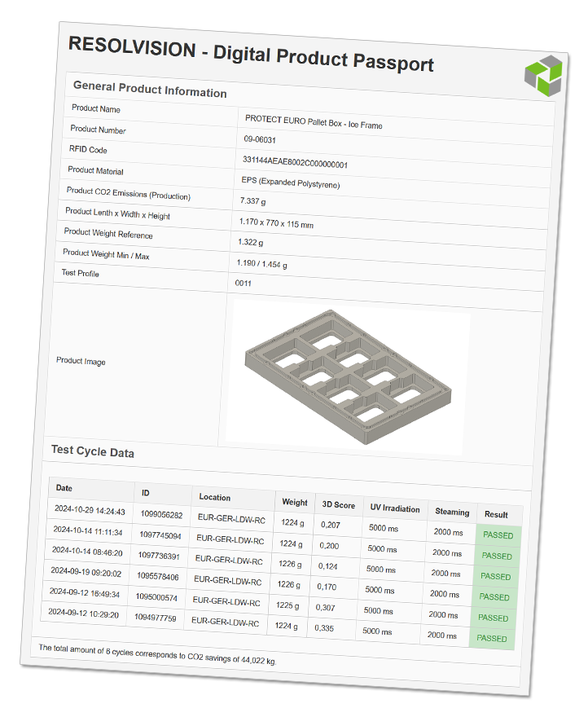Select dimensions 1.170 x 770 x 115 mm
This screenshot has width=588, height=717.
point(276,222)
